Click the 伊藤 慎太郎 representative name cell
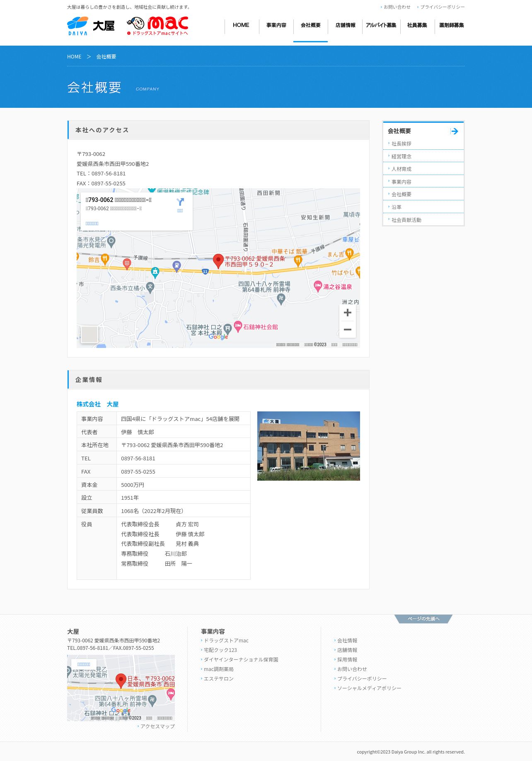 pyautogui.click(x=184, y=432)
